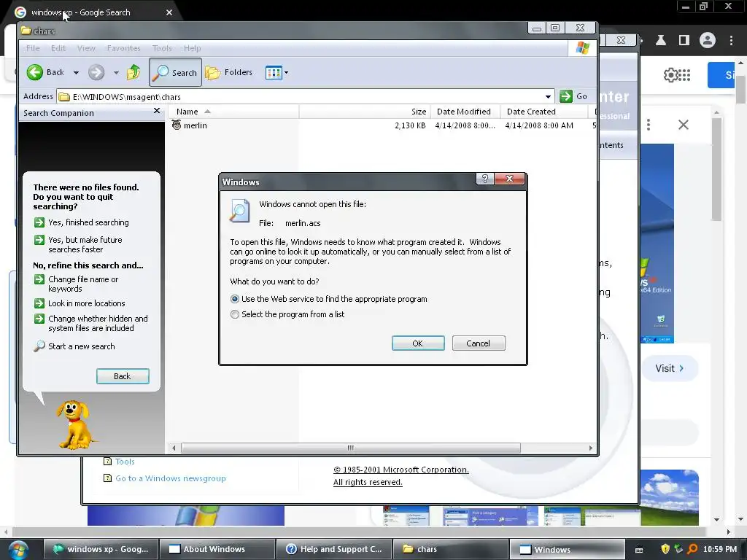Switch to Help and Support taskbar button
The image size is (747, 560).
pos(334,549)
